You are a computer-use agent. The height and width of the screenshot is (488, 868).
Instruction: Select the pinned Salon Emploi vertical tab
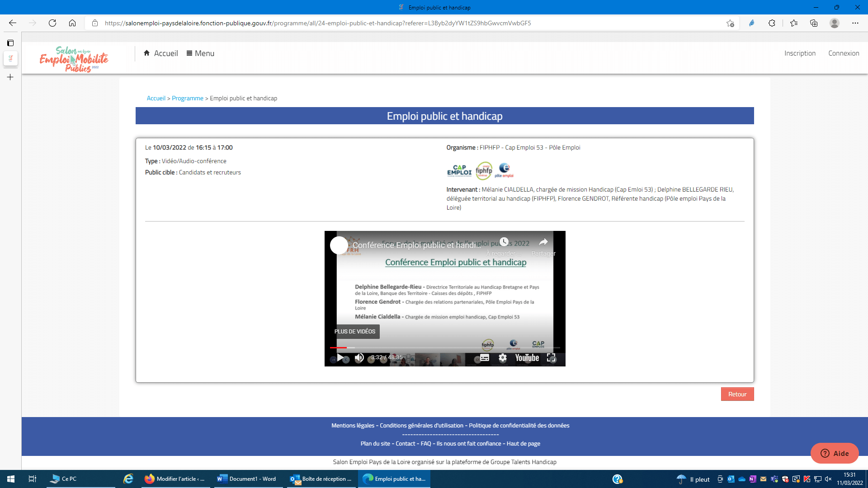10,58
